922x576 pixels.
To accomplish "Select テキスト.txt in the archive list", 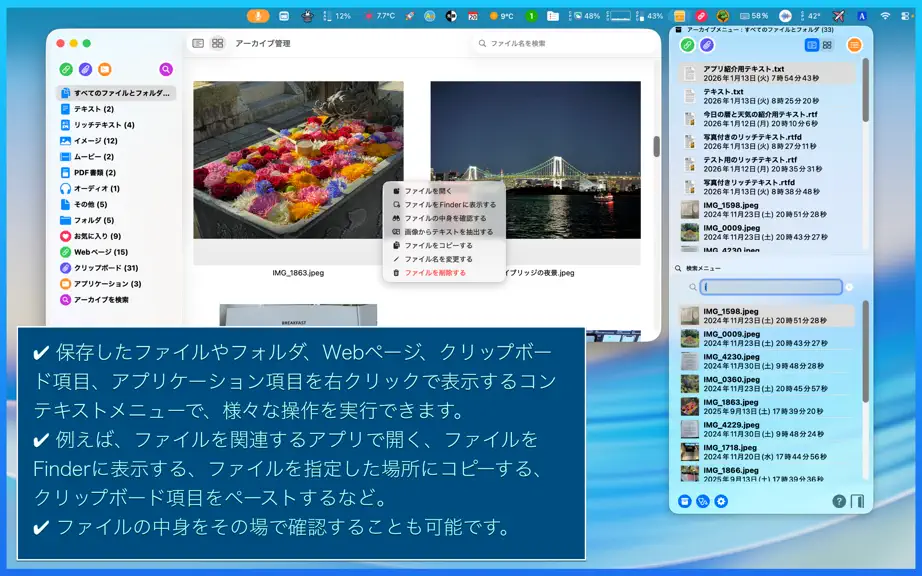I will pos(767,96).
